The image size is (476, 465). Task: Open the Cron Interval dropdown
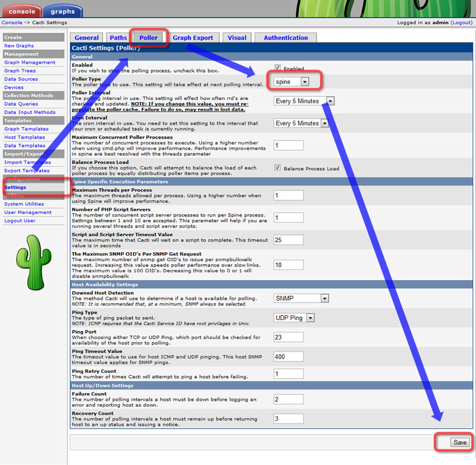tap(301, 123)
